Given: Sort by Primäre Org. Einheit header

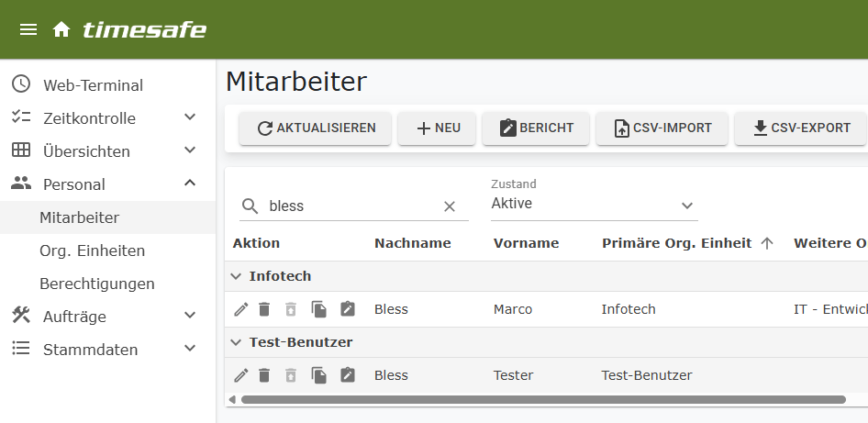Looking at the screenshot, I should pos(676,243).
